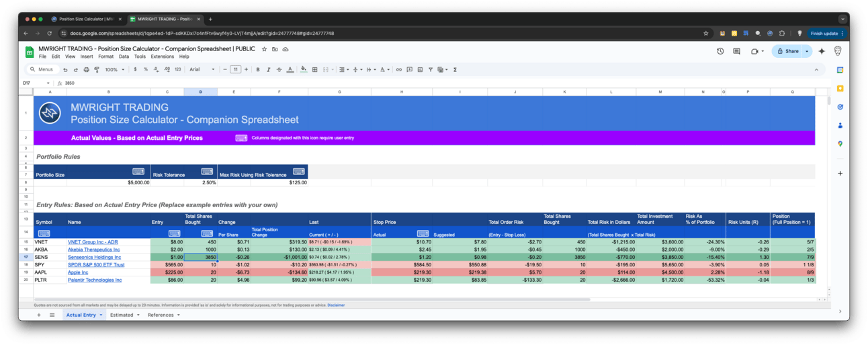Click the Share button
The image size is (868, 345).
click(787, 51)
